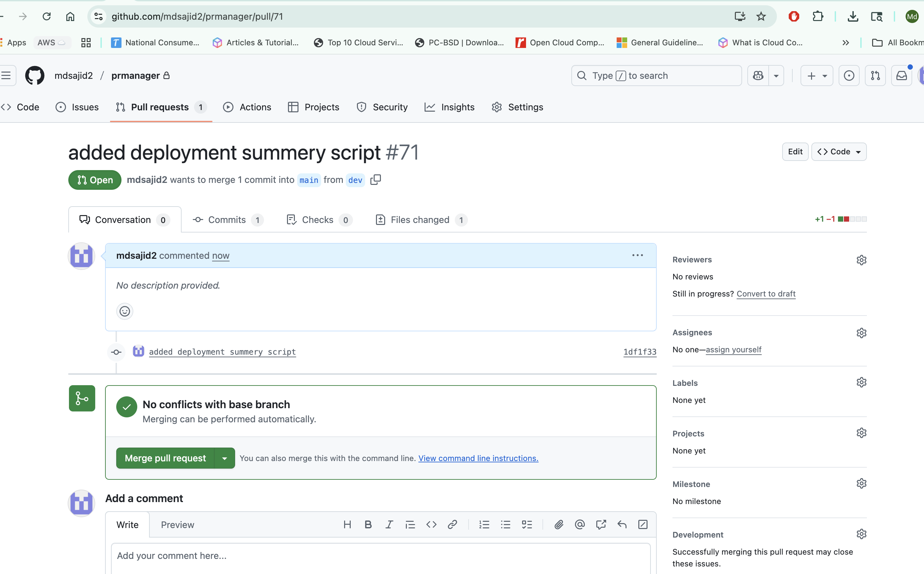This screenshot has height=574, width=924.
Task: Click the diff stat colored blocks indicator
Action: coord(852,219)
